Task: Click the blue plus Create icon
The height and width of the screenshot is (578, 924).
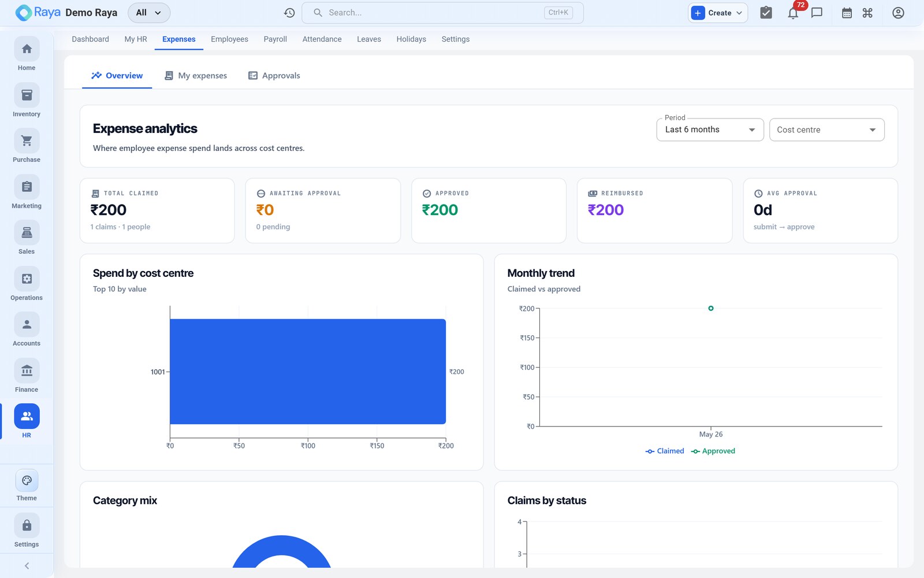Action: [698, 13]
